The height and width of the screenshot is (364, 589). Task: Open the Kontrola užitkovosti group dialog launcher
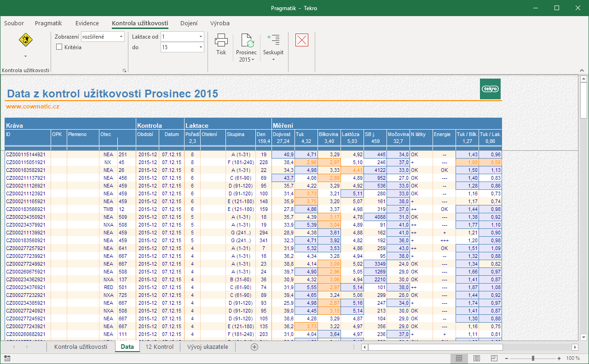pyautogui.click(x=124, y=71)
